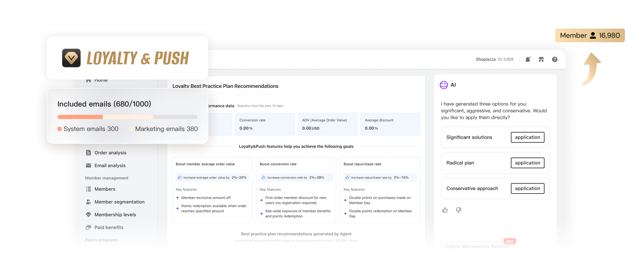Click the included emails progress bar
The height and width of the screenshot is (260, 644).
(x=127, y=117)
